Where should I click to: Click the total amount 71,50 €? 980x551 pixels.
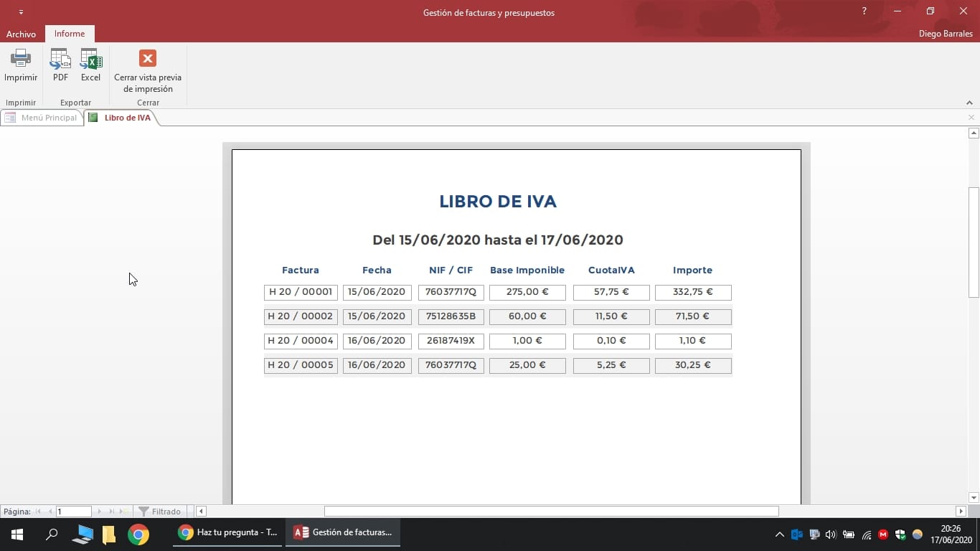pos(693,316)
